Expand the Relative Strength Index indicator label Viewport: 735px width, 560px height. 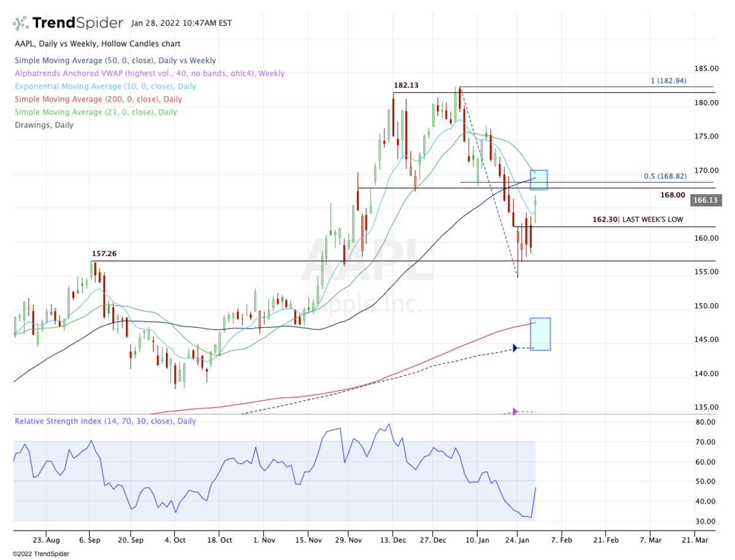(105, 422)
